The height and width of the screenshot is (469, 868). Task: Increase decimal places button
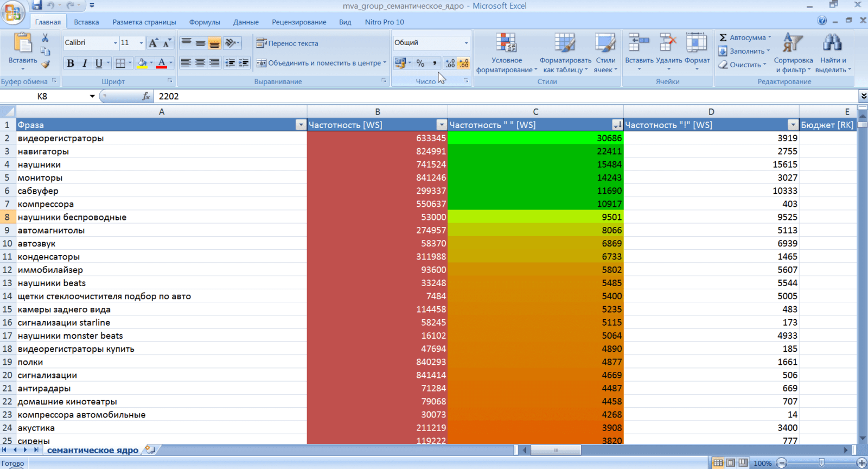coord(450,64)
